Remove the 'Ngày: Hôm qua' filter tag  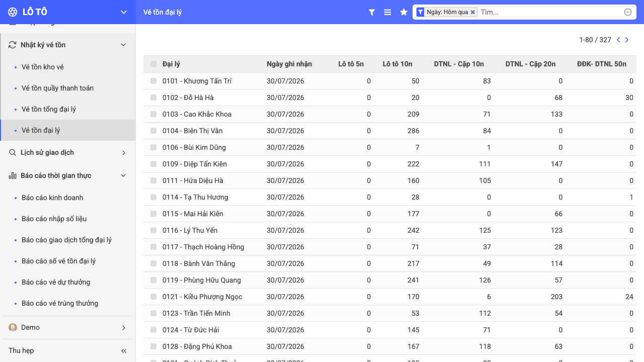point(472,12)
